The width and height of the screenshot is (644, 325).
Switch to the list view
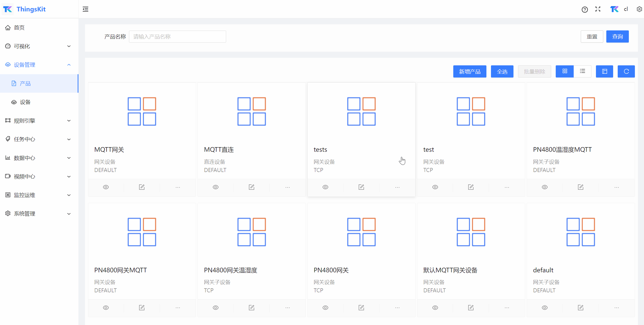click(x=582, y=71)
